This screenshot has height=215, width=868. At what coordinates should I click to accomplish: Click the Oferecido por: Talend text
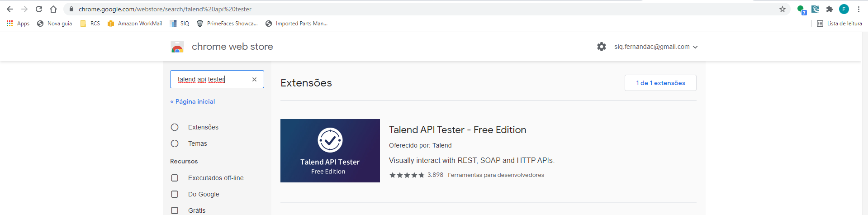(x=420, y=145)
